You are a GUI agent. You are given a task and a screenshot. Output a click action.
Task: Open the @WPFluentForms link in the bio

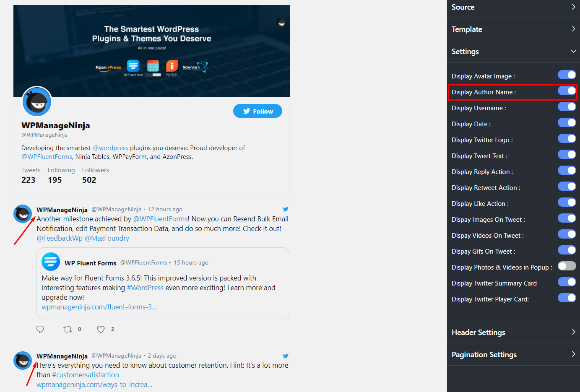point(47,157)
